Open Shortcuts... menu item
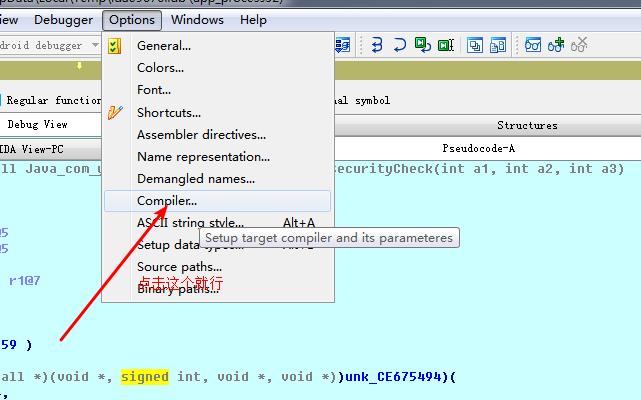Image resolution: width=641 pixels, height=400 pixels. click(217, 112)
